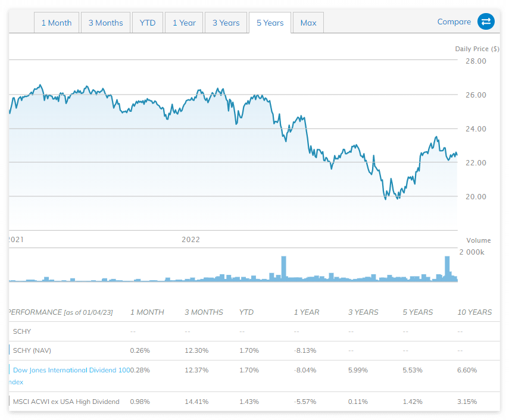509x420 pixels.
Task: Select the 12.37% Dow Jones 3 months value
Action: pyautogui.click(x=196, y=370)
